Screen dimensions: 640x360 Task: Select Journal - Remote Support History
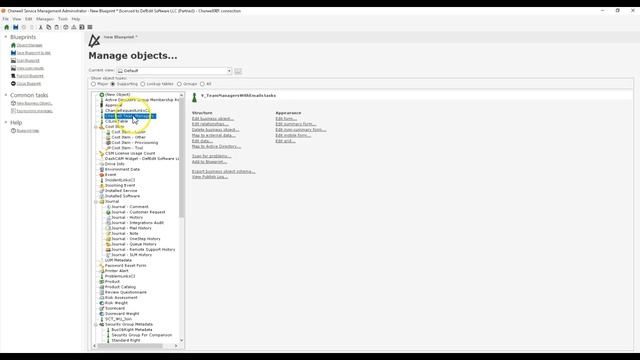point(143,249)
